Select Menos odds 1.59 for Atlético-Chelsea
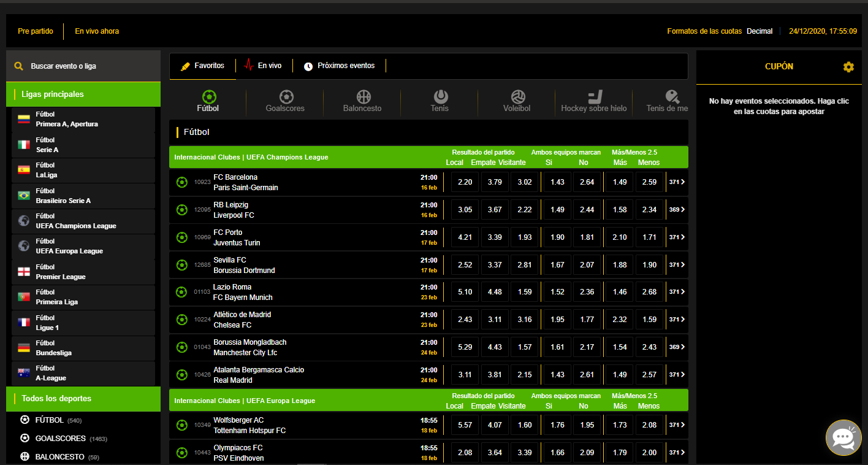The width and height of the screenshot is (868, 465). [x=650, y=320]
